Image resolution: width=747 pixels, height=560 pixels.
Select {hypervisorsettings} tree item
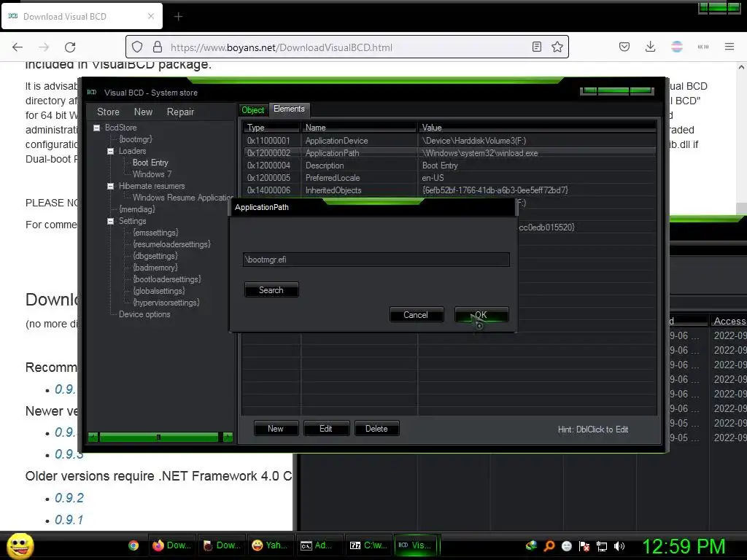[166, 303]
